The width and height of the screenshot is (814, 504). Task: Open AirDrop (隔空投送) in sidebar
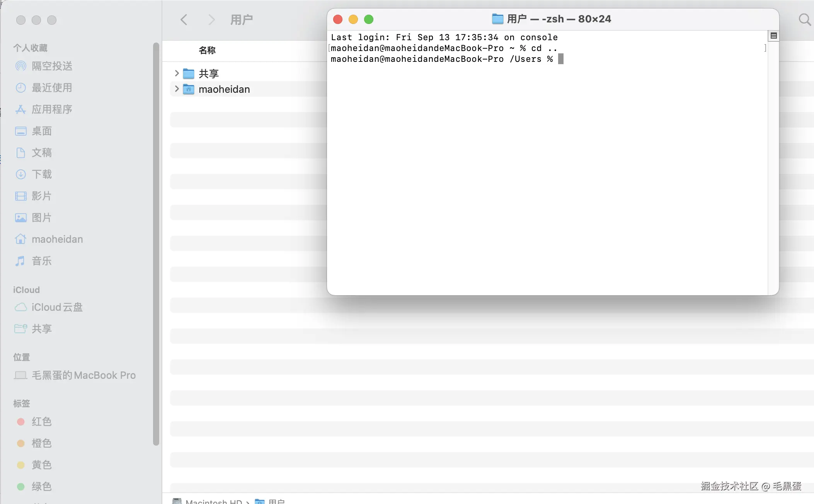click(x=51, y=66)
